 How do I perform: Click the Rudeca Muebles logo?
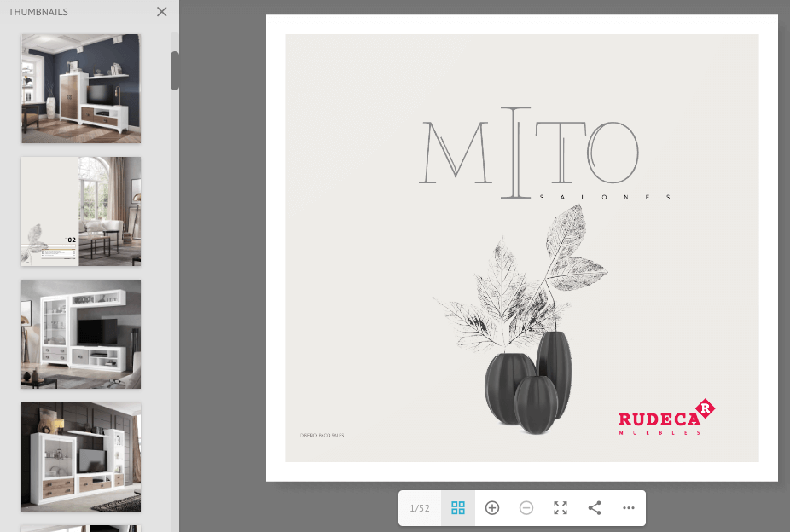[665, 418]
